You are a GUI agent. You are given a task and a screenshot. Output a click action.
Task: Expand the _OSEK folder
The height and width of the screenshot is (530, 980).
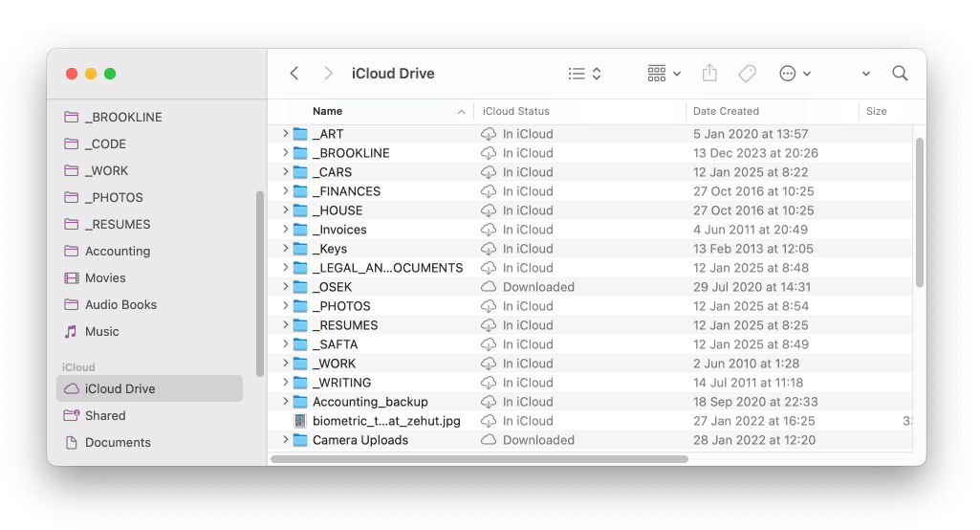(x=286, y=287)
